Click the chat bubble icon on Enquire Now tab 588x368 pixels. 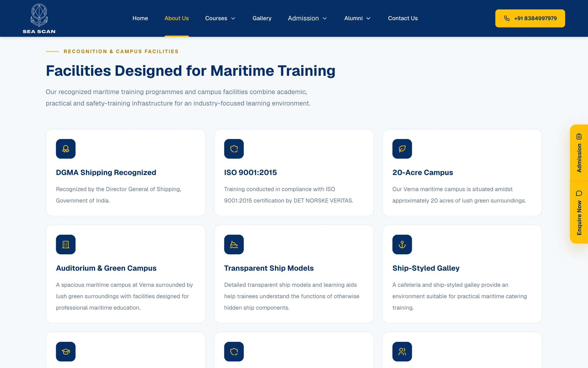[579, 193]
